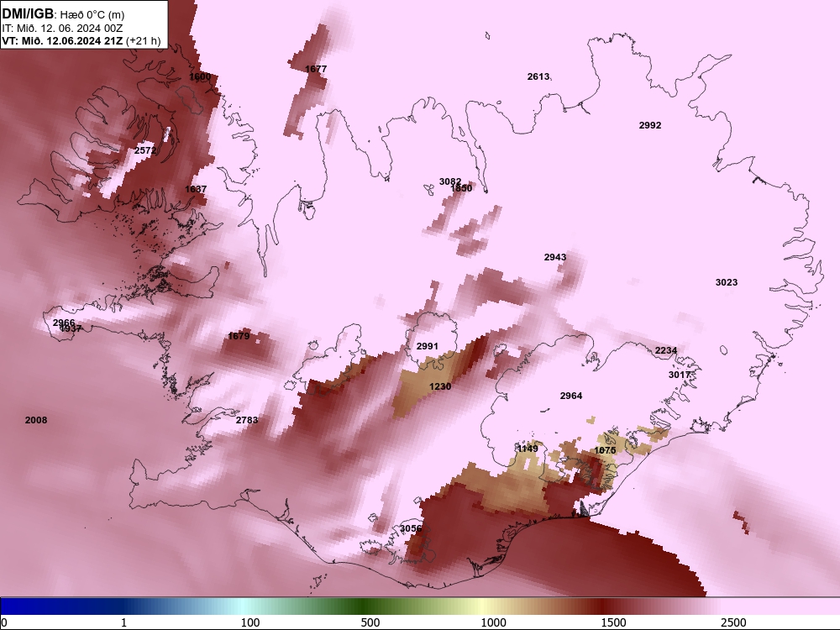Click the 1149 value on the map
Viewport: 840px width, 630px height.
pos(528,449)
